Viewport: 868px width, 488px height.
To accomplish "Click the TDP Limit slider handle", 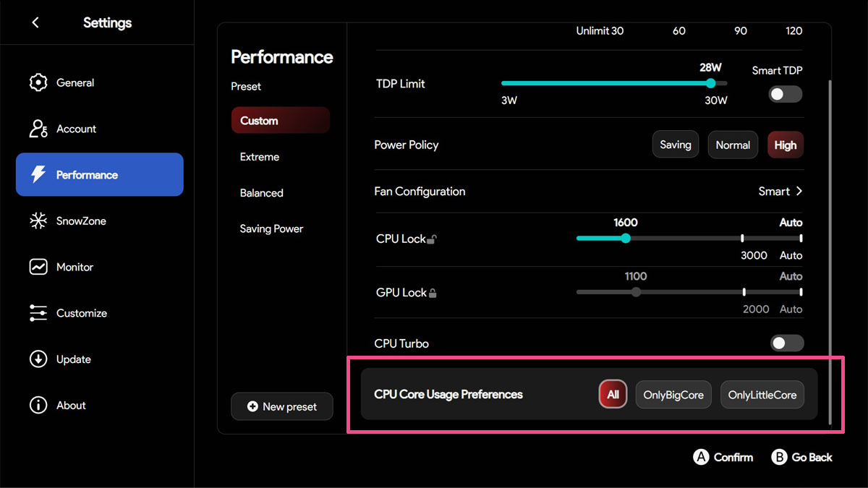I will click(711, 83).
